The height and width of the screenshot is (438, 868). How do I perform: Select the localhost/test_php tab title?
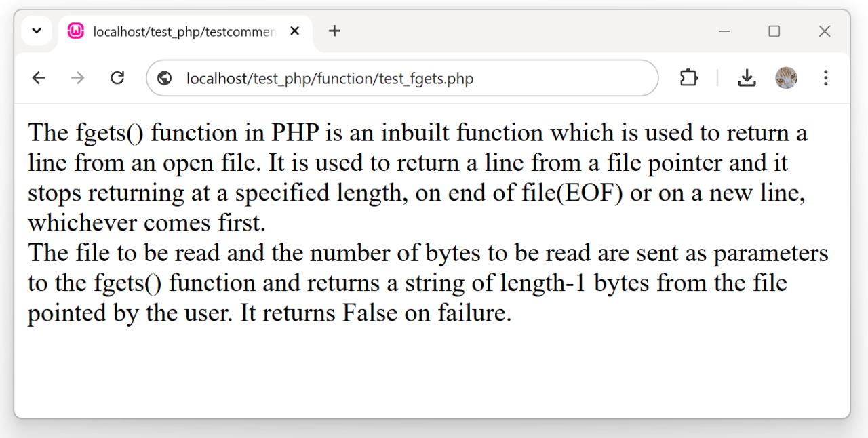[x=184, y=32]
